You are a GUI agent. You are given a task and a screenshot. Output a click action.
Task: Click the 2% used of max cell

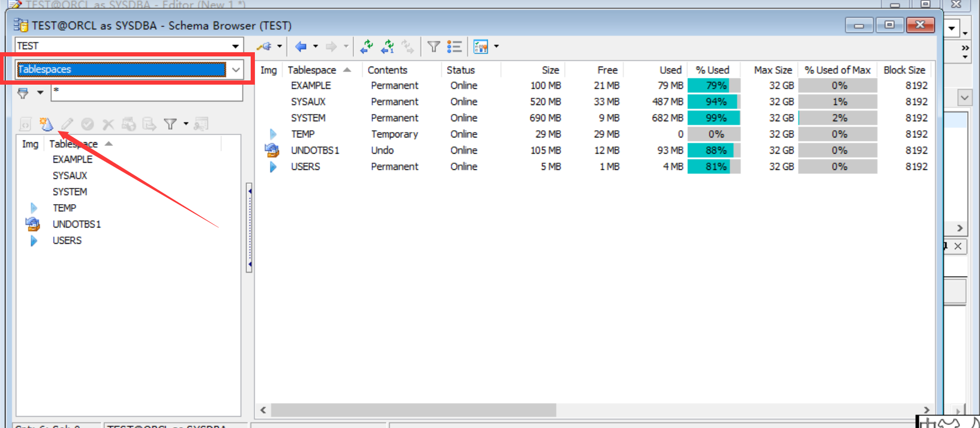(x=839, y=118)
